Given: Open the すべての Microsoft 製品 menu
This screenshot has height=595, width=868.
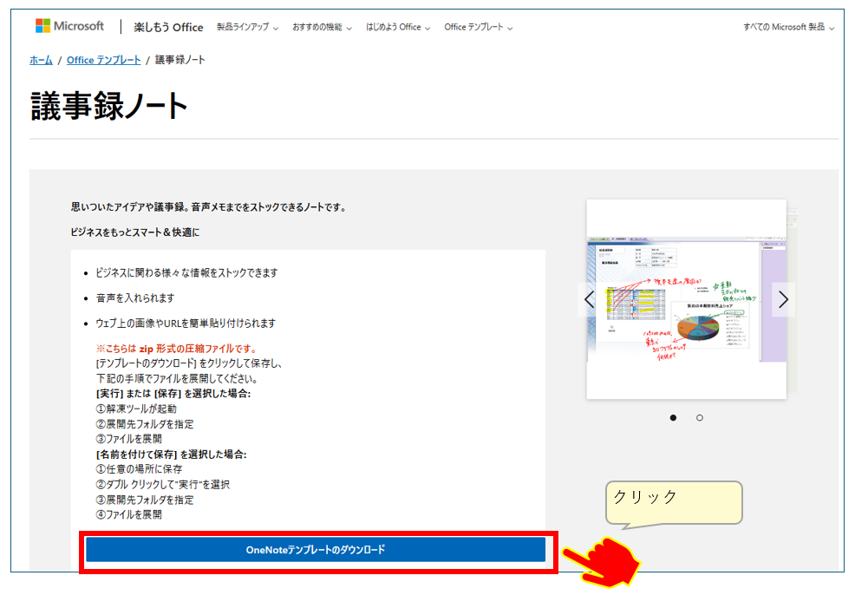Looking at the screenshot, I should click(788, 28).
